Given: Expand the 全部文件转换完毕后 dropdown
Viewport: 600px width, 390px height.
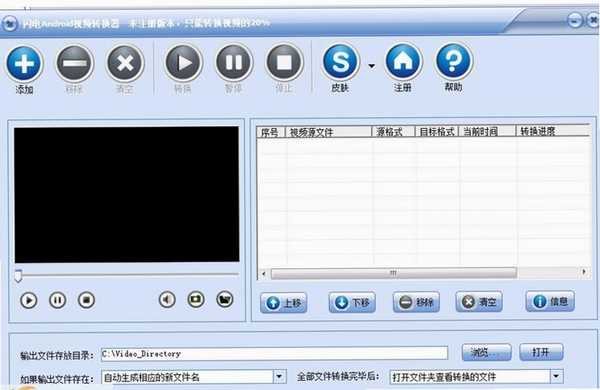Looking at the screenshot, I should click(x=556, y=377).
